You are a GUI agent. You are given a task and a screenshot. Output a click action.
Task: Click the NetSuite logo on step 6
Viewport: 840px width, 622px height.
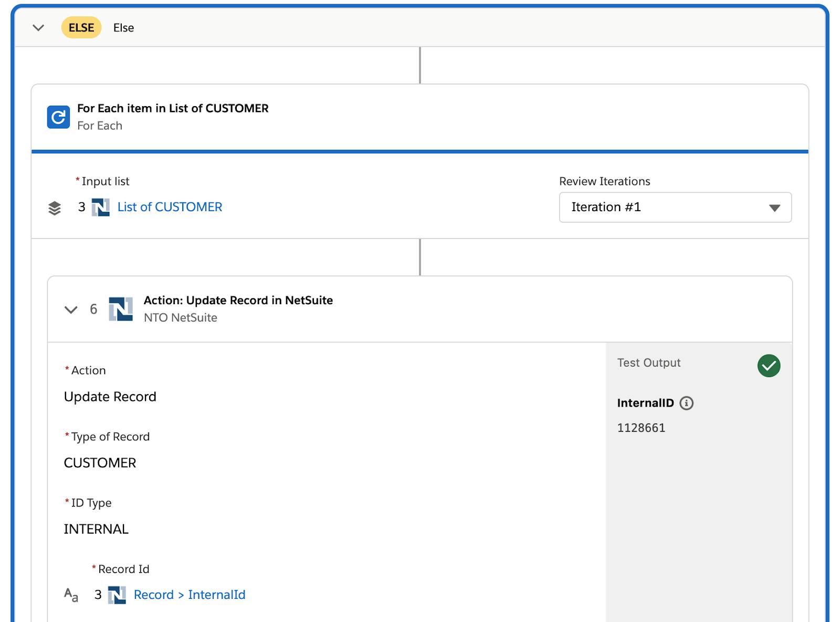pyautogui.click(x=121, y=309)
